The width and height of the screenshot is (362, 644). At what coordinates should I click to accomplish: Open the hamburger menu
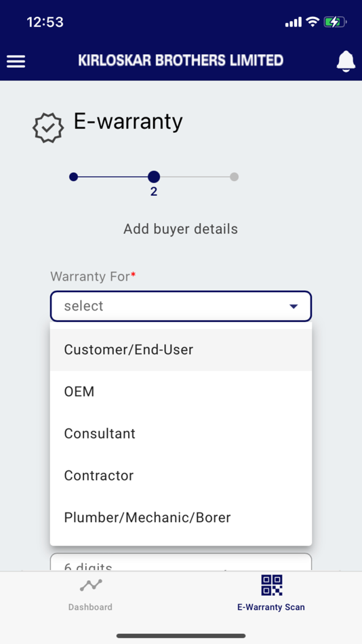point(16,62)
